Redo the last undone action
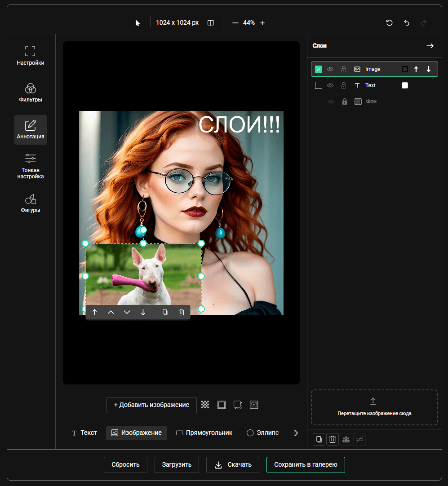This screenshot has height=486, width=448. click(424, 23)
